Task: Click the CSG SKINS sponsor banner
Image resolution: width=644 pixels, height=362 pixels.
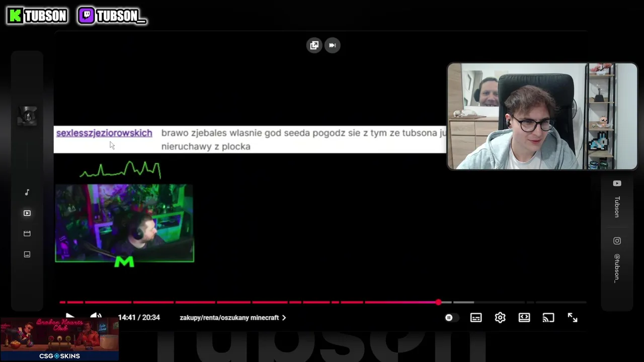Action: point(59,339)
